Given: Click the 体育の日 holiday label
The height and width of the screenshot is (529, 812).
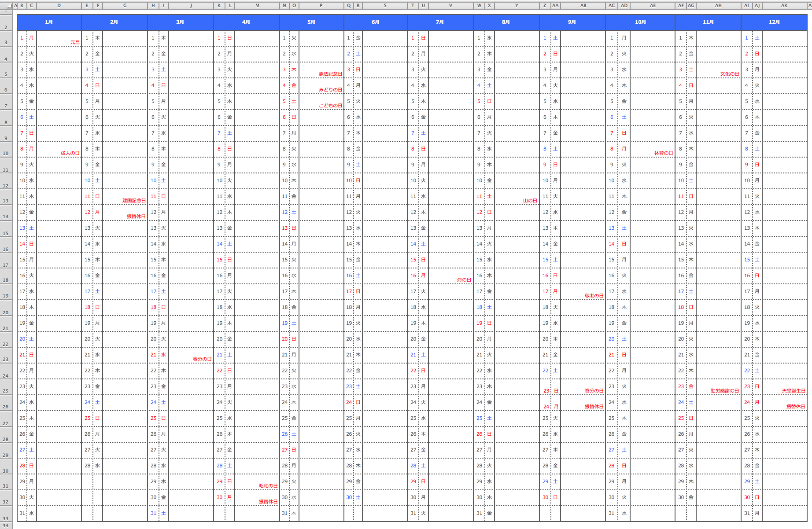Looking at the screenshot, I should [664, 153].
